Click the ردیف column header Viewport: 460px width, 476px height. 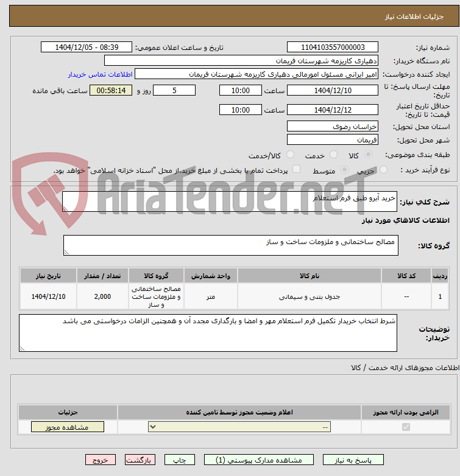440,276
